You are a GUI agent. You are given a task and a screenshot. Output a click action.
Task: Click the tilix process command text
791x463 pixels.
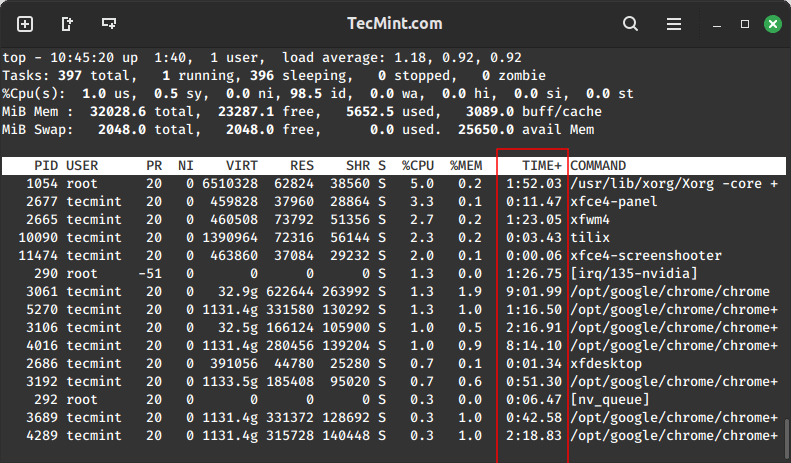pyautogui.click(x=590, y=237)
